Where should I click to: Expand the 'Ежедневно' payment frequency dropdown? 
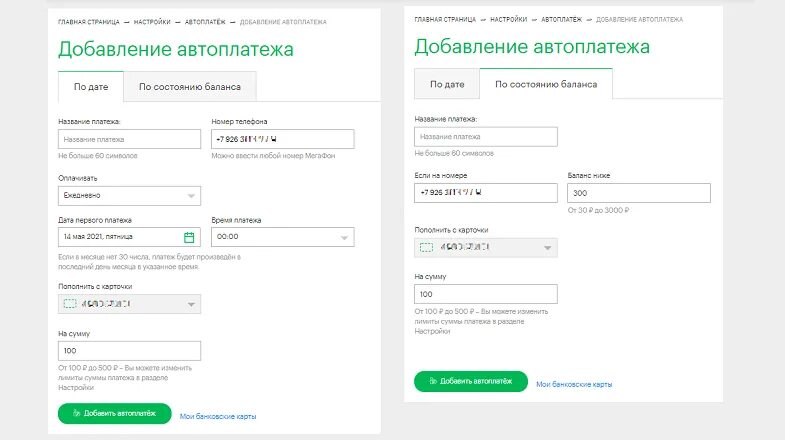pyautogui.click(x=129, y=196)
